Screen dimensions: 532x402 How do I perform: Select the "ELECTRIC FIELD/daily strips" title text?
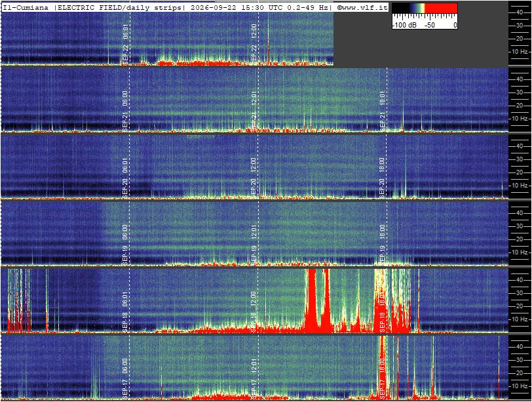tap(119, 7)
